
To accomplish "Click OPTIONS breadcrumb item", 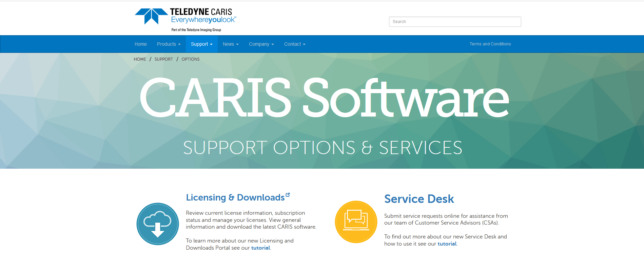I will (x=191, y=59).
